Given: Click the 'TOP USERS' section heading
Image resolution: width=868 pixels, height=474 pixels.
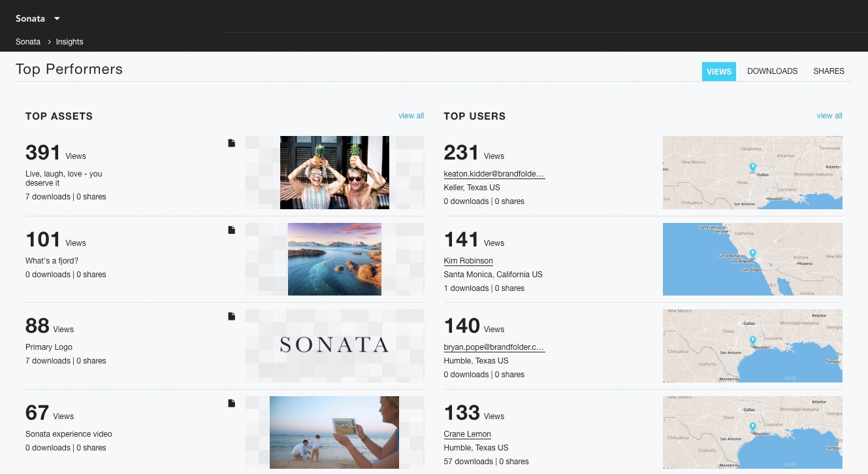Looking at the screenshot, I should tap(475, 116).
